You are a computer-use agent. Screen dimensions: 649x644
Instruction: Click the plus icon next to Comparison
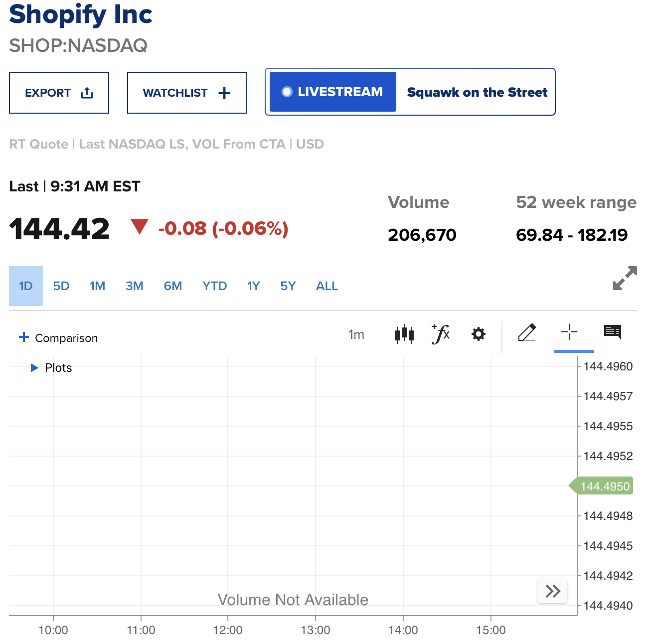tap(24, 337)
